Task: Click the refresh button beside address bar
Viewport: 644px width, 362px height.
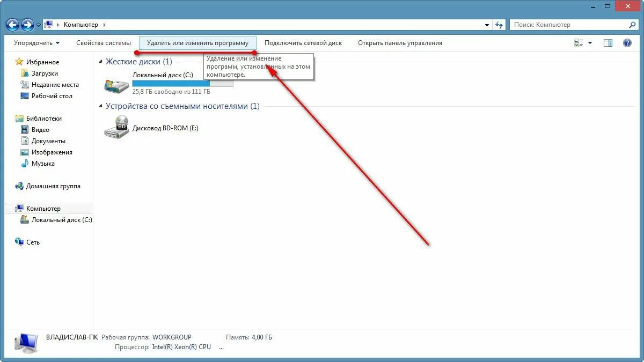Action: click(x=499, y=25)
